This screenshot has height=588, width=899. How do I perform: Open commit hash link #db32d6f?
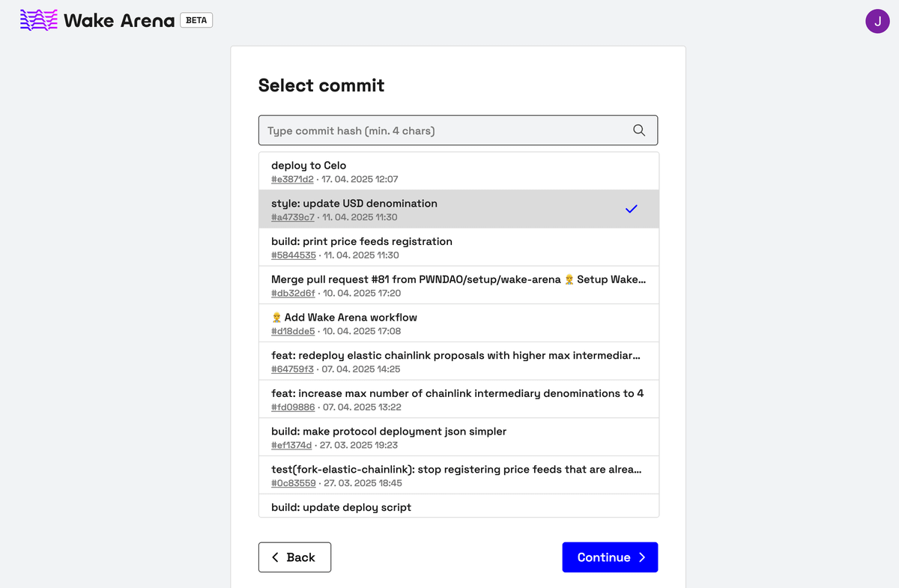point(293,294)
